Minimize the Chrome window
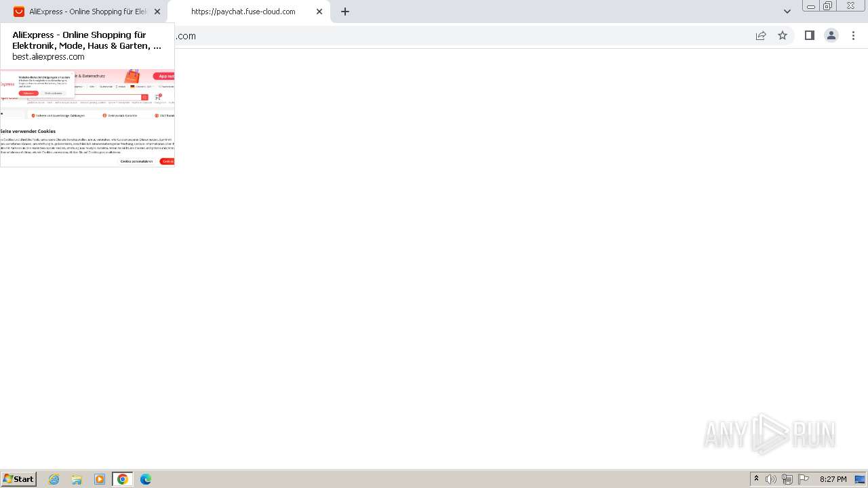Screen dimensions: 868x488 pyautogui.click(x=811, y=6)
